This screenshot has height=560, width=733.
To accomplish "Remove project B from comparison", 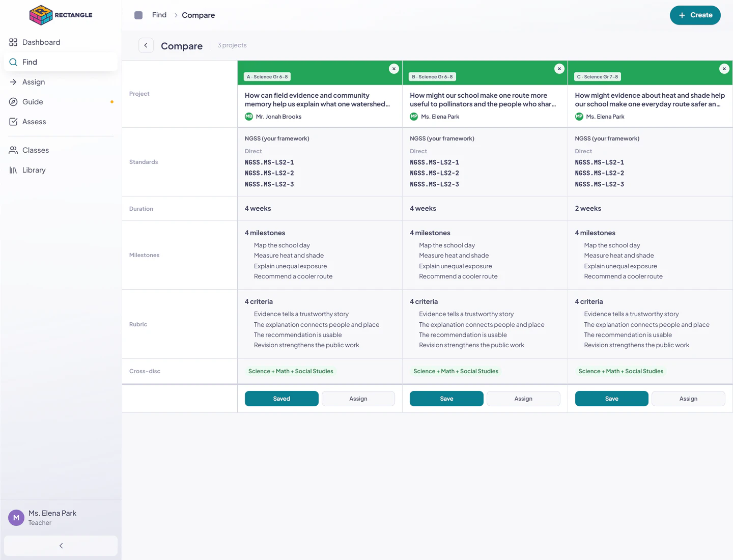I will 559,69.
